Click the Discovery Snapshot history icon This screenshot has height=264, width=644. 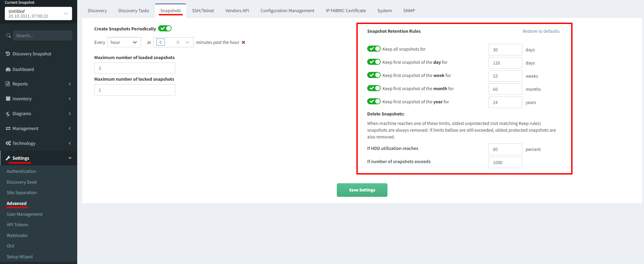coord(8,54)
